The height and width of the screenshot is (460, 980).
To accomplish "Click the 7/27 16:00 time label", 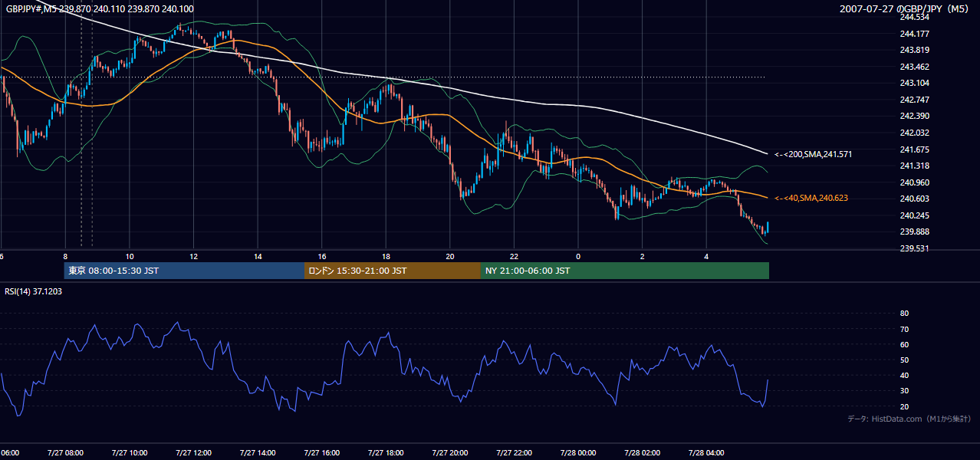I will (322, 453).
